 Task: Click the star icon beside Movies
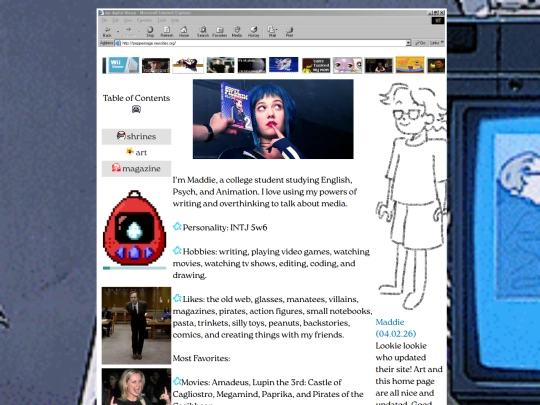pyautogui.click(x=177, y=381)
